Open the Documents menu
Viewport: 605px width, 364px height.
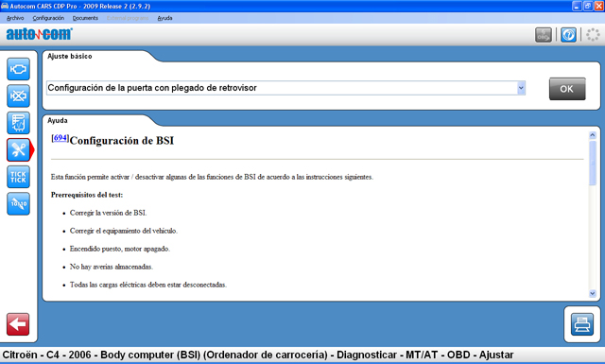click(85, 18)
